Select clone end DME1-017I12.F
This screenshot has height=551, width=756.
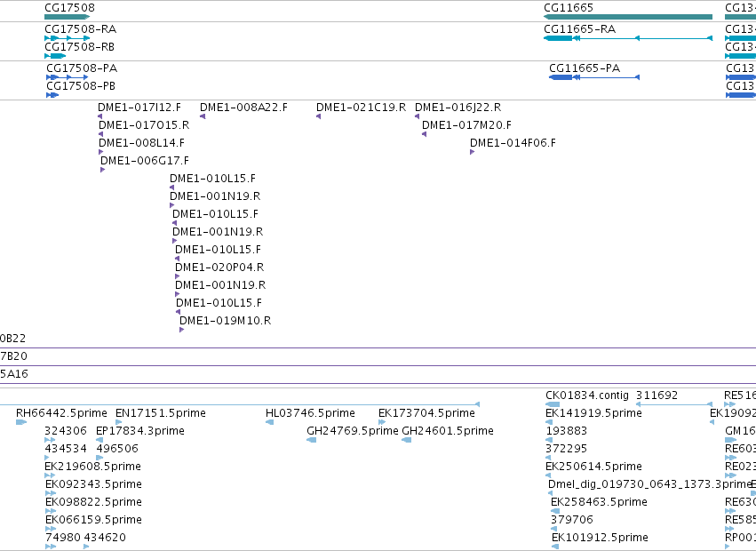tap(139, 108)
